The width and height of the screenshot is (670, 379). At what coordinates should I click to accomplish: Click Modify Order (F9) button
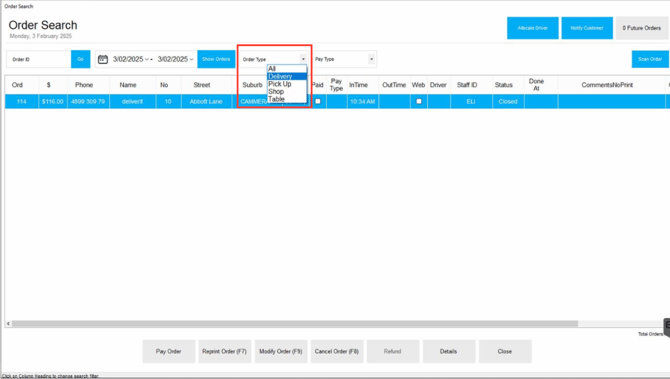pyautogui.click(x=281, y=352)
